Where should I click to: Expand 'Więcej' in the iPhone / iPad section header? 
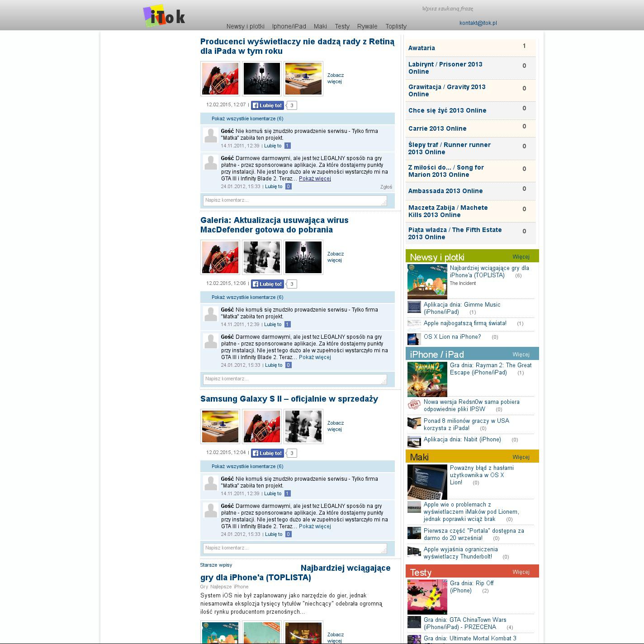point(521,355)
